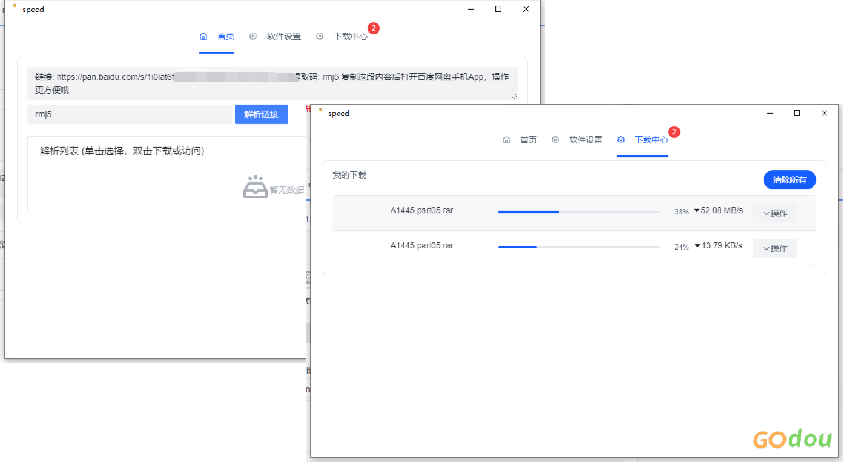Maximize the front speed window

pos(797,113)
